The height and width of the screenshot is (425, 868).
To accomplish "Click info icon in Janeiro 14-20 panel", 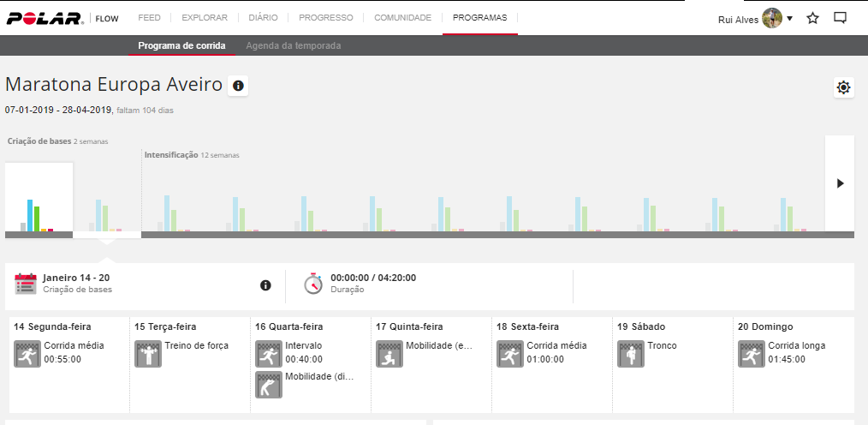I will [x=265, y=285].
